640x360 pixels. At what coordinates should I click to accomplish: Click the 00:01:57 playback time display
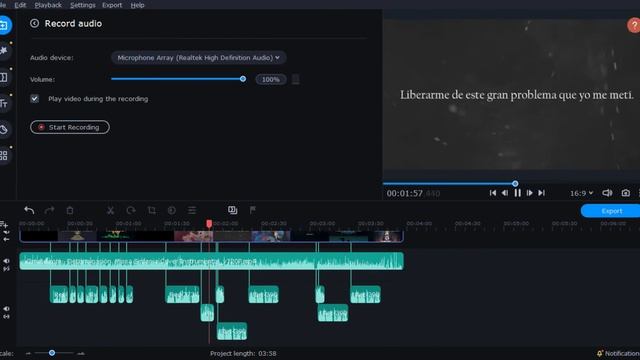pyautogui.click(x=413, y=193)
